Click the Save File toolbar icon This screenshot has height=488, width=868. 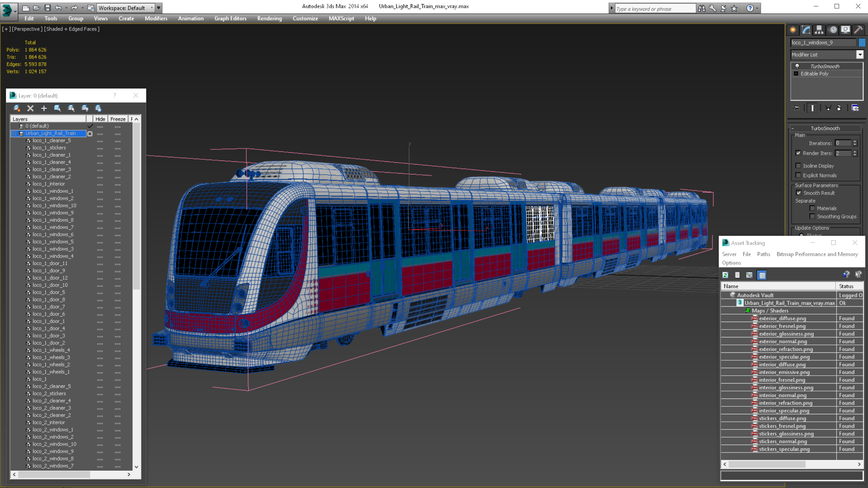pyautogui.click(x=48, y=8)
